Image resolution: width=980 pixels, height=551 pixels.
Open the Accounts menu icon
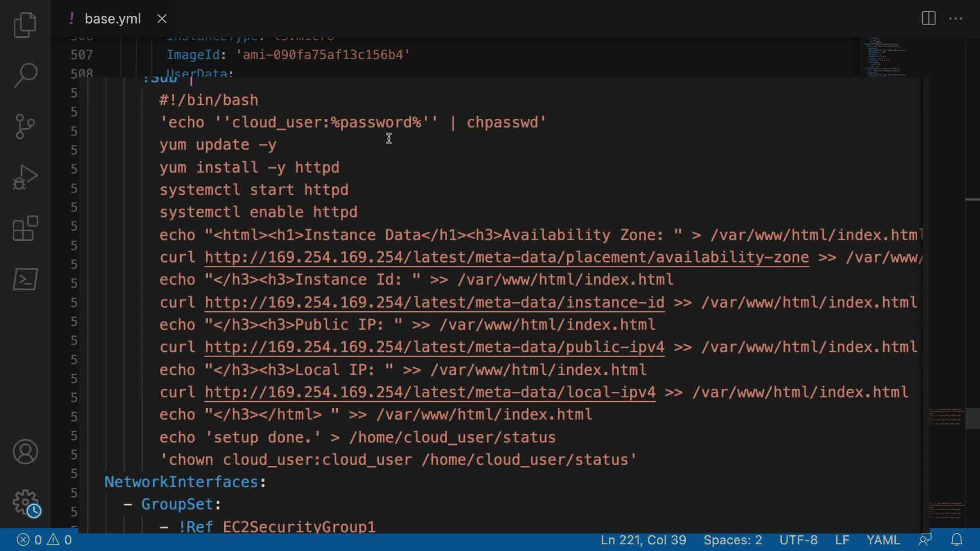click(x=25, y=452)
